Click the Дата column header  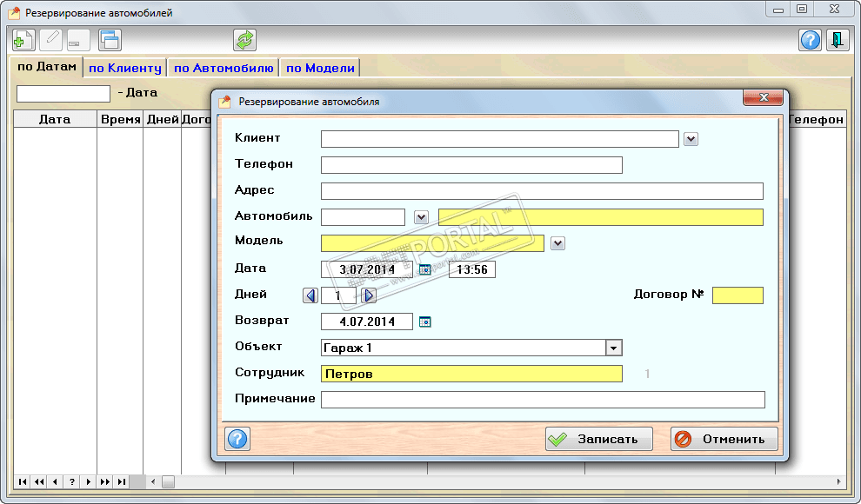click(x=55, y=119)
